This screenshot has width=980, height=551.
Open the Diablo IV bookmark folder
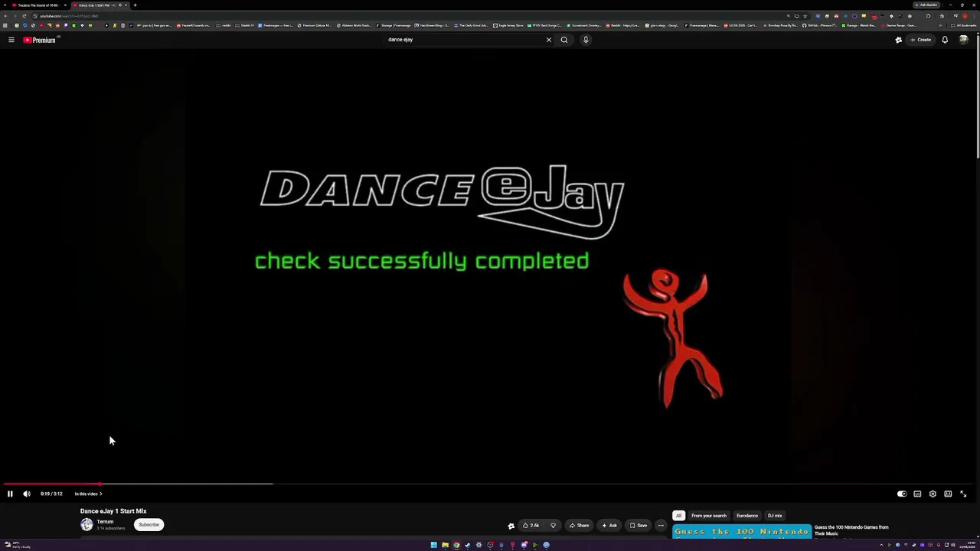244,25
